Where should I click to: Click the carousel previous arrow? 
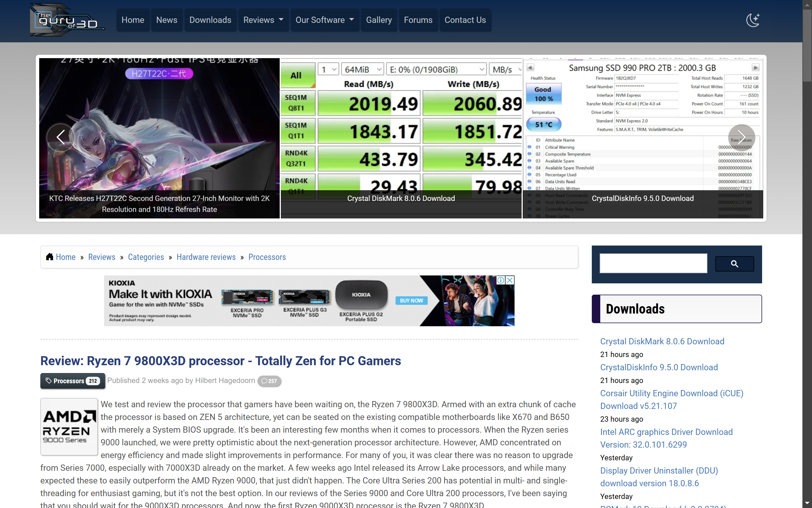[60, 137]
